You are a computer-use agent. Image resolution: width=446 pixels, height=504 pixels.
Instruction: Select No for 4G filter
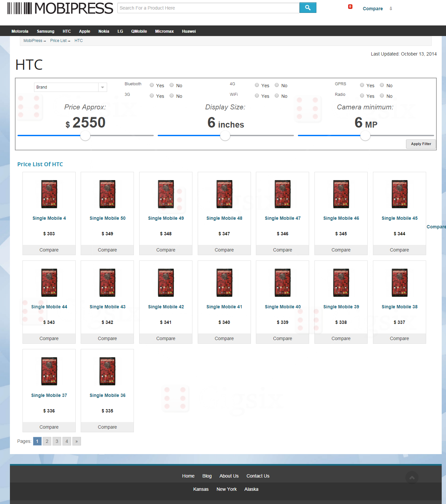click(x=277, y=85)
